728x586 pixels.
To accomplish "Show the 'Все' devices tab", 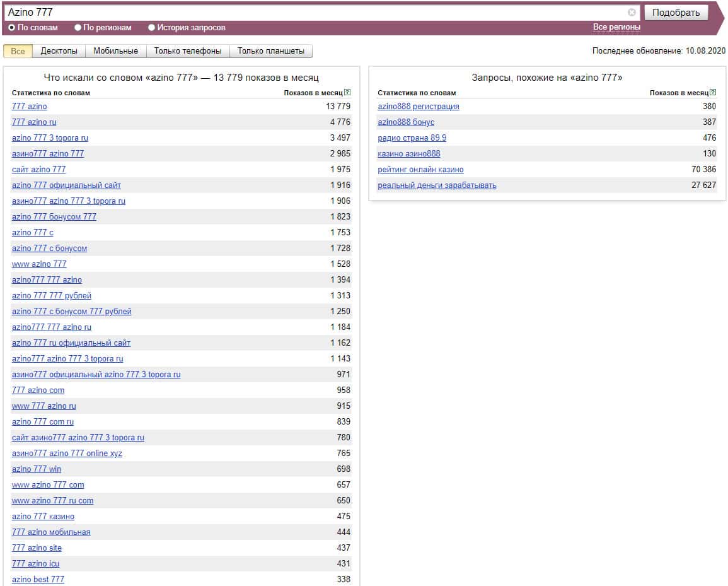I will pos(18,51).
